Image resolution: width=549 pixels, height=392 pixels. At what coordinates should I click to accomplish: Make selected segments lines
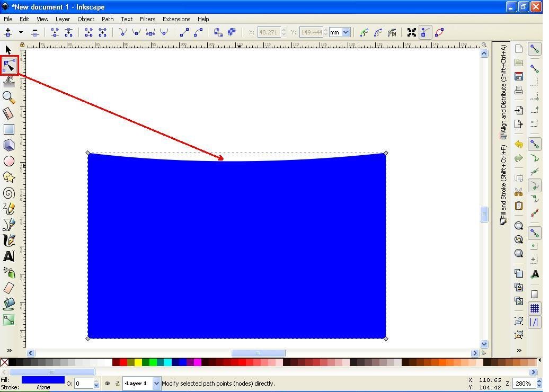[x=184, y=32]
